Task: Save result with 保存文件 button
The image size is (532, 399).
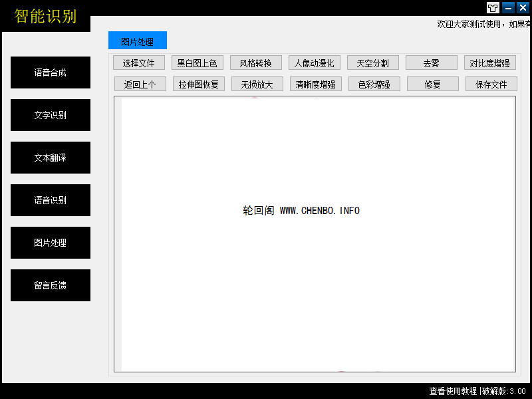Action: tap(491, 84)
